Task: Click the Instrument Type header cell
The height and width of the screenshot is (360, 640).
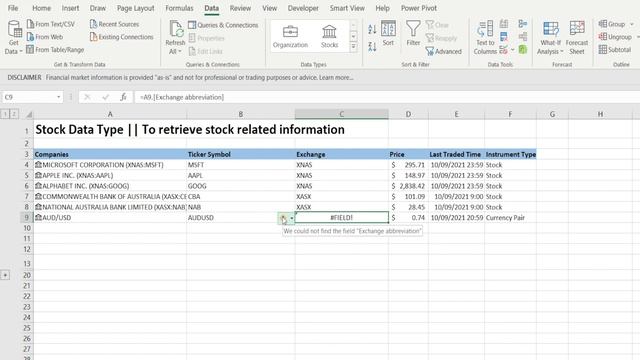Action: click(x=510, y=154)
